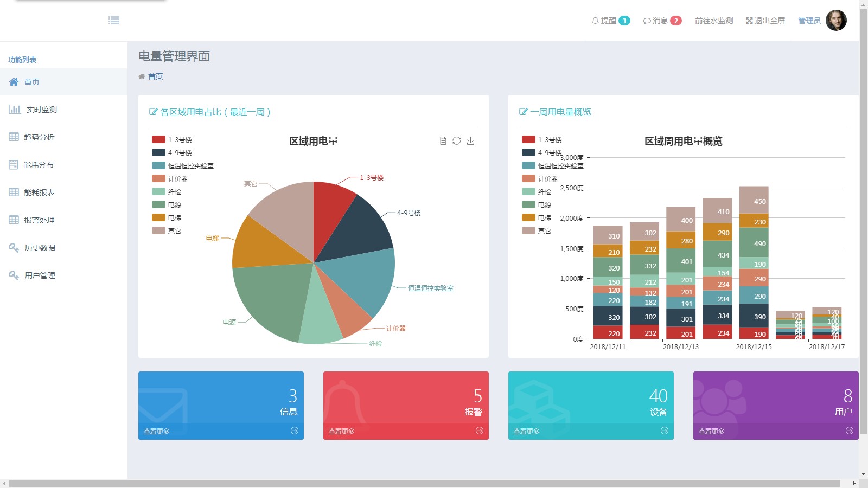Open 能耗分布 in the sidebar
This screenshot has width=868, height=488.
click(63, 165)
